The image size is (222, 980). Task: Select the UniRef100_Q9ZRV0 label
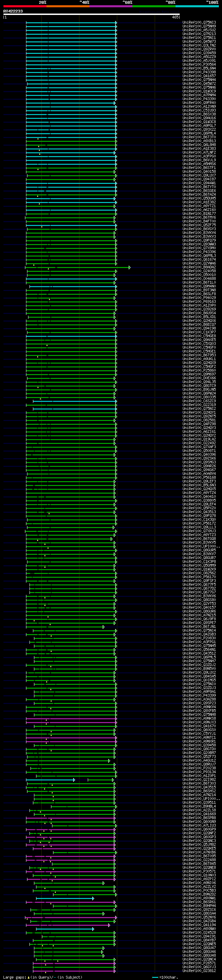tap(199, 49)
